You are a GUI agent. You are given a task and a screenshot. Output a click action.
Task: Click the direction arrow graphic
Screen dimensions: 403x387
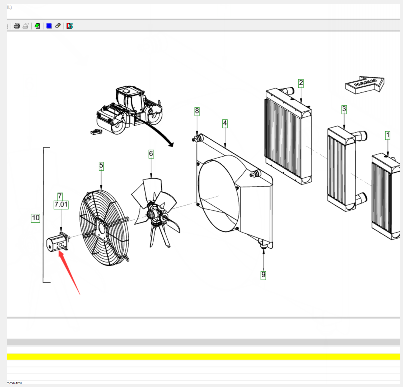pos(365,84)
